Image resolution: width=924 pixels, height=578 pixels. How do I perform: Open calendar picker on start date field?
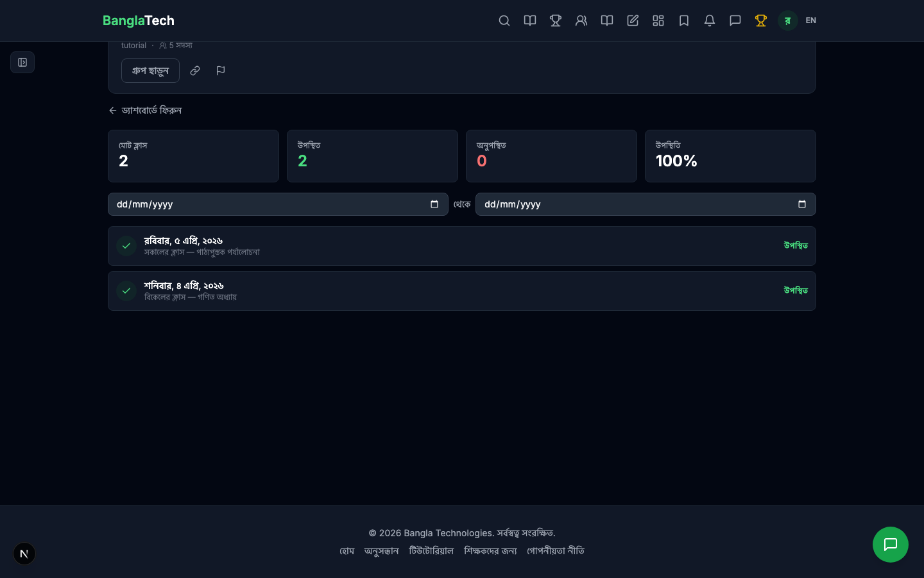(x=434, y=204)
